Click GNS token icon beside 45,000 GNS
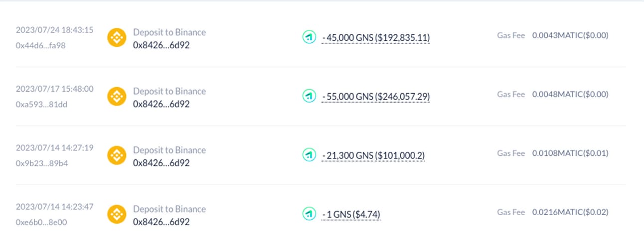Viewport: 644px width, 243px height. click(x=310, y=37)
